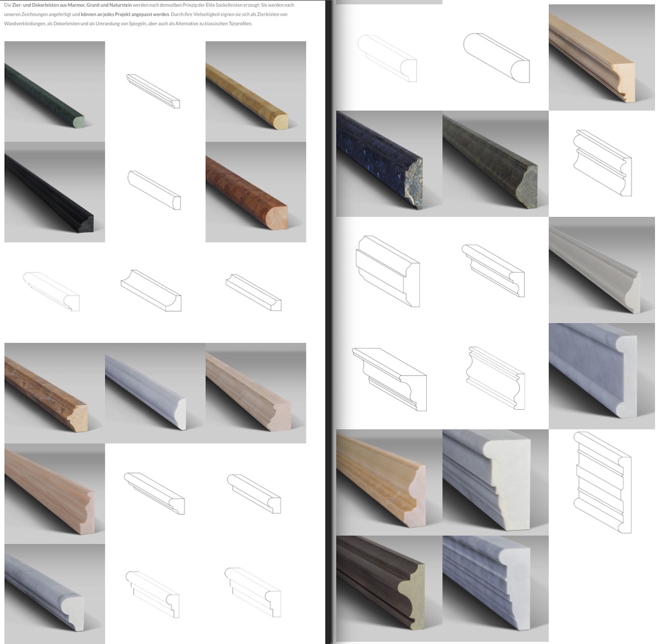Screen dimensions: 661x644
Task: Select the concave cove profile line drawing
Action: coord(151,291)
